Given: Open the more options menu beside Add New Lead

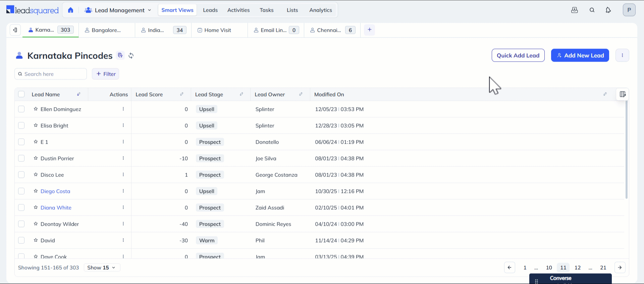Looking at the screenshot, I should coord(622,56).
